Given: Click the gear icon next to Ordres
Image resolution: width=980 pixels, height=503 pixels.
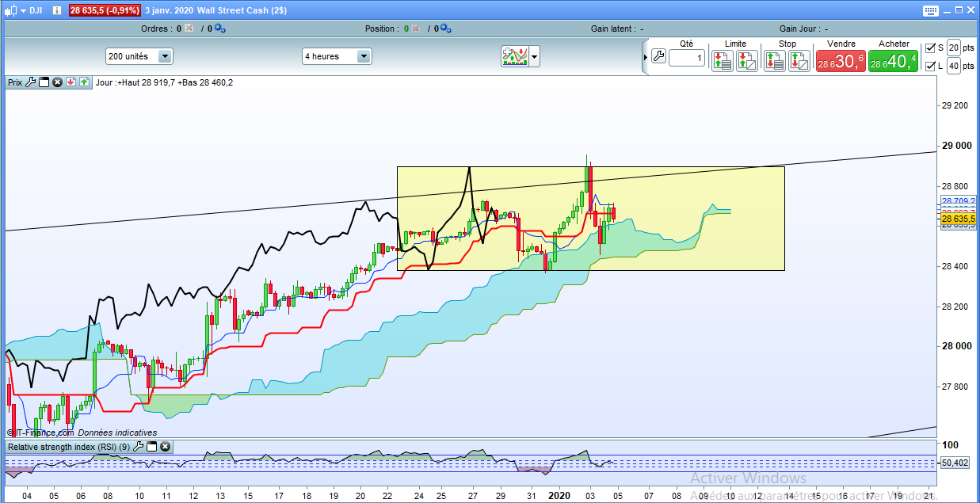Looking at the screenshot, I should click(x=219, y=29).
